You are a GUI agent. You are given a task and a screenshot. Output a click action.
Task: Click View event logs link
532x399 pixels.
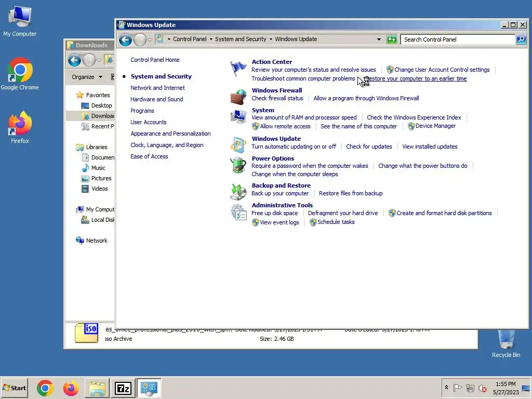[x=279, y=222]
